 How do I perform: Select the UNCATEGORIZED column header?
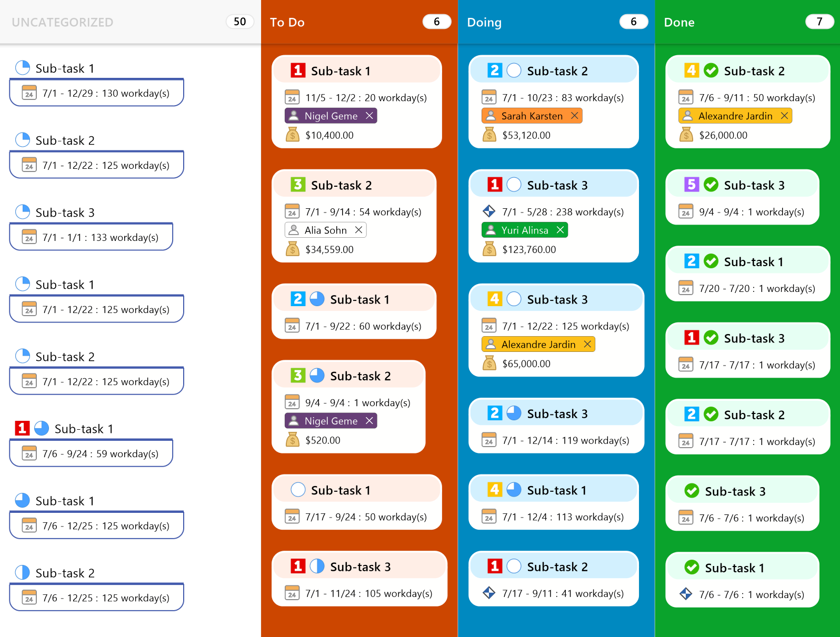pyautogui.click(x=131, y=22)
